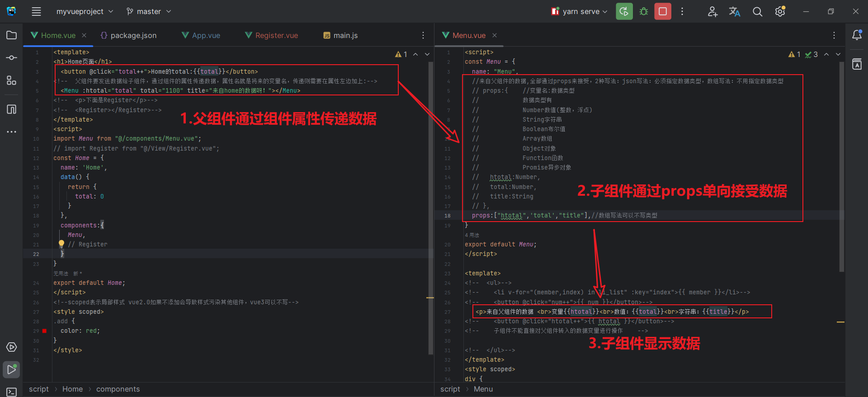Viewport: 868px width, 397px height.
Task: Switch to the package.json tab
Action: (128, 35)
